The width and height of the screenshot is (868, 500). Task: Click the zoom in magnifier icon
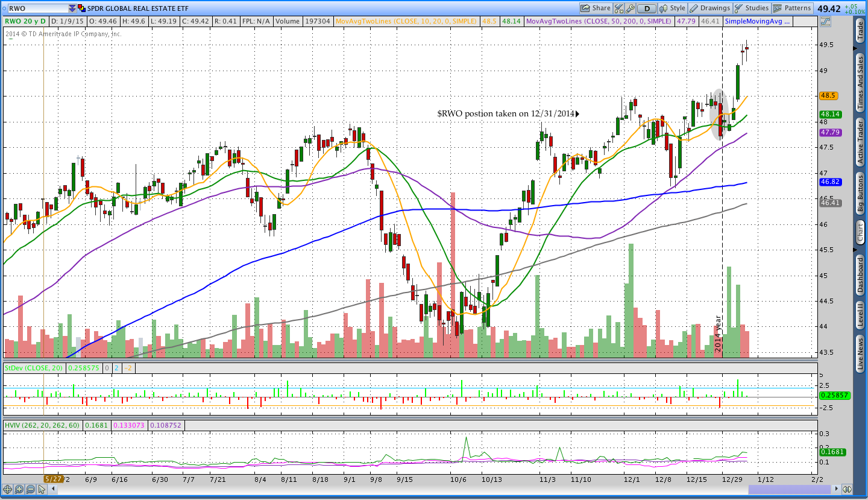coord(19,489)
